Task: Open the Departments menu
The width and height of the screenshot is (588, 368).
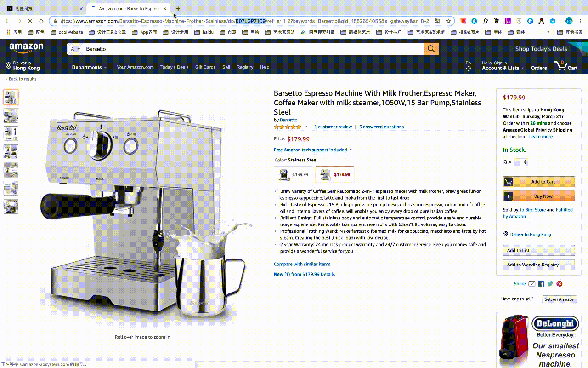Action: coord(89,67)
